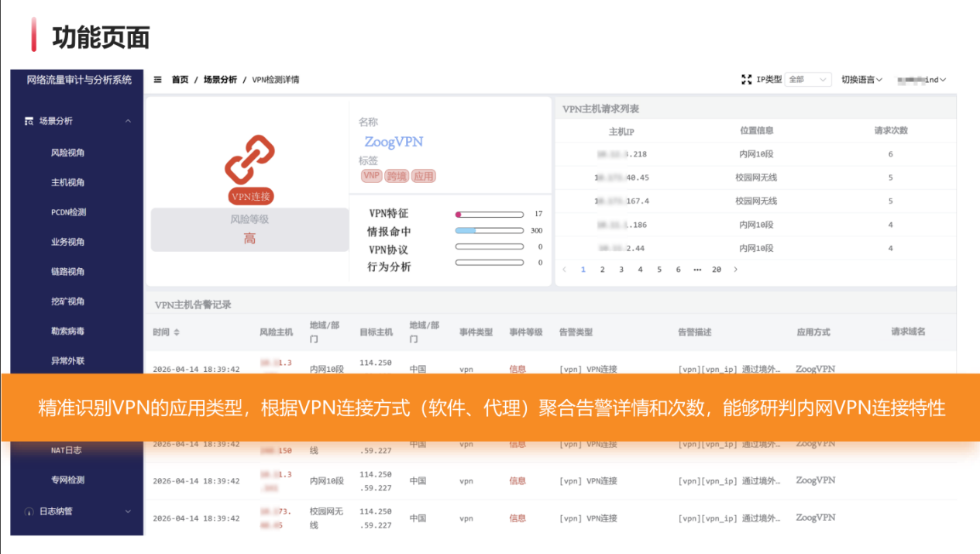The height and width of the screenshot is (554, 980).
Task: Click the VPN特征 progress bar
Action: (489, 214)
